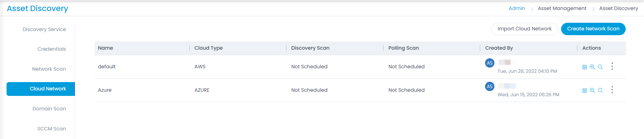Click the search scan icon for Azure row

tap(600, 90)
